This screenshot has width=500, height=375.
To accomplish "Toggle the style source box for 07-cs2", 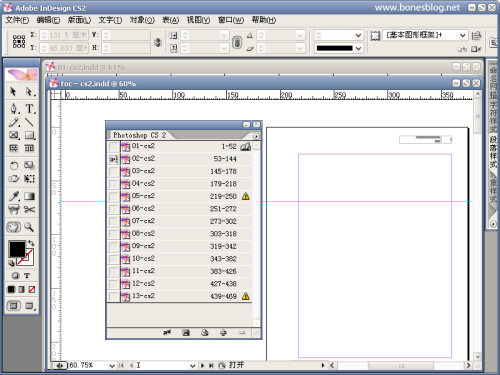I will click(114, 221).
